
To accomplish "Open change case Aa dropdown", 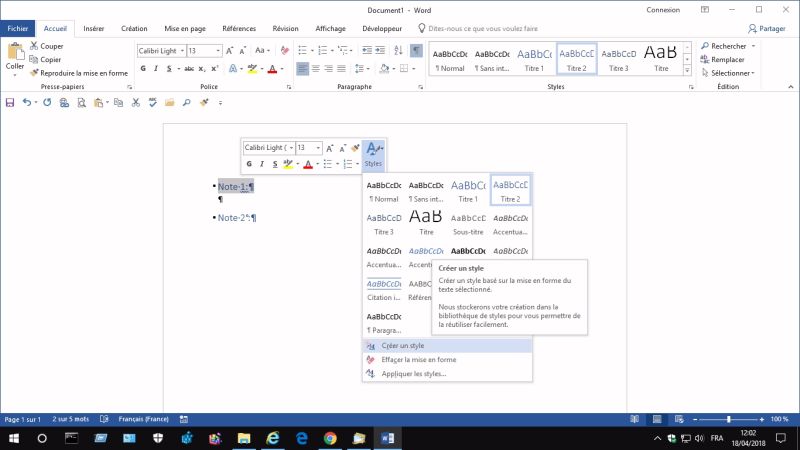I will [x=262, y=51].
